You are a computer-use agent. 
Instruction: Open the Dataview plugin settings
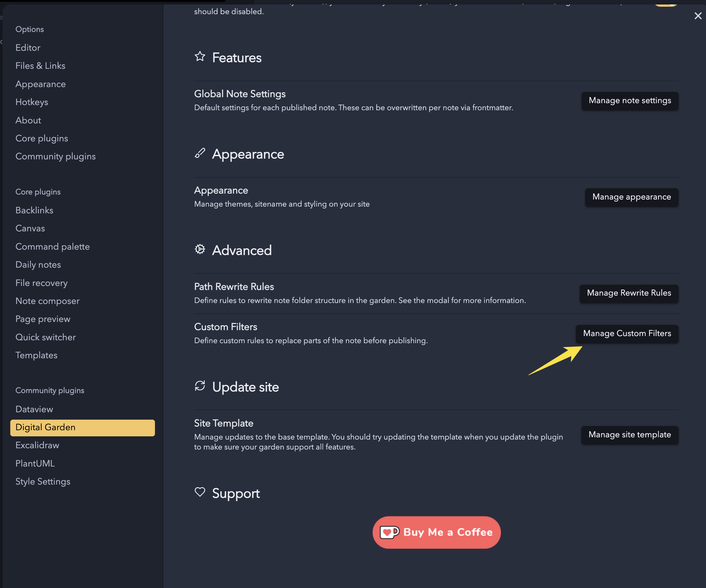(34, 409)
